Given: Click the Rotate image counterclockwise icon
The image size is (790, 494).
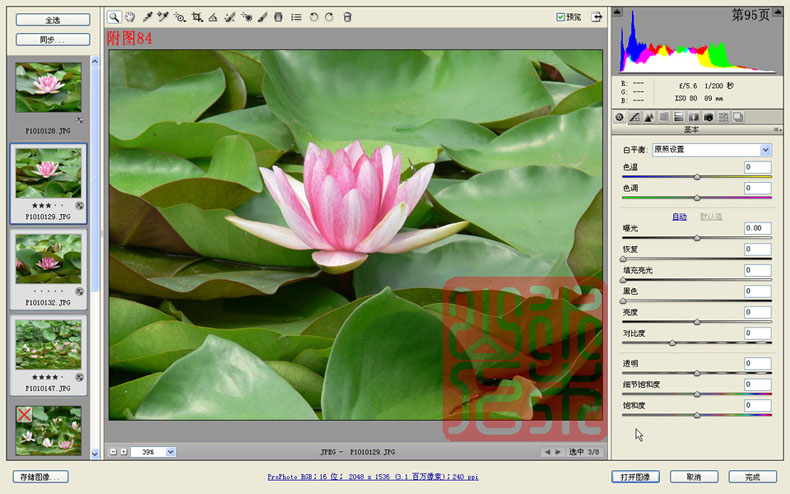Looking at the screenshot, I should (313, 17).
